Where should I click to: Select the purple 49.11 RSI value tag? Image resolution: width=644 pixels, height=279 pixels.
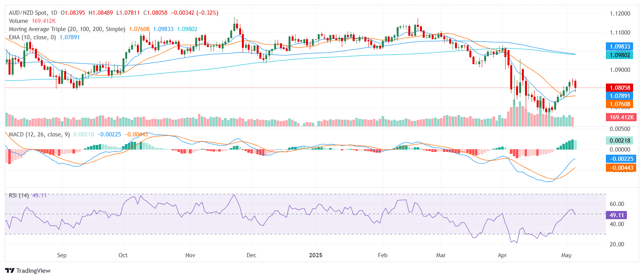(616, 215)
